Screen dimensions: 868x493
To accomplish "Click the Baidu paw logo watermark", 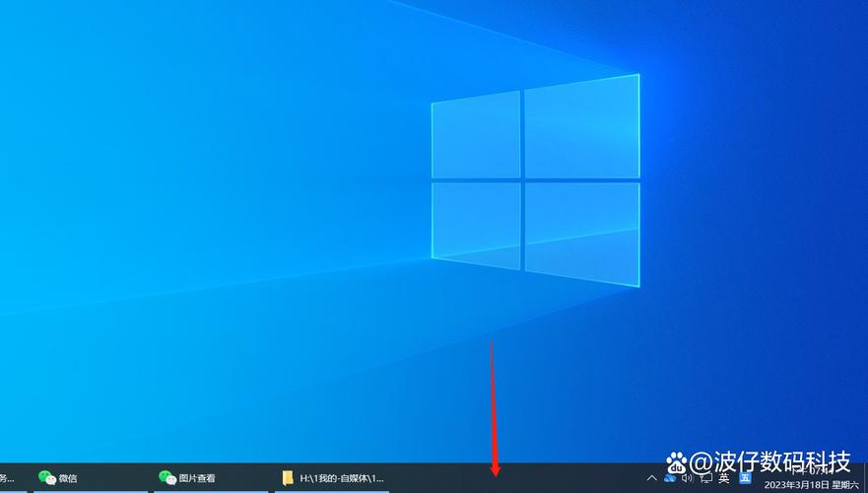I will (x=676, y=461).
